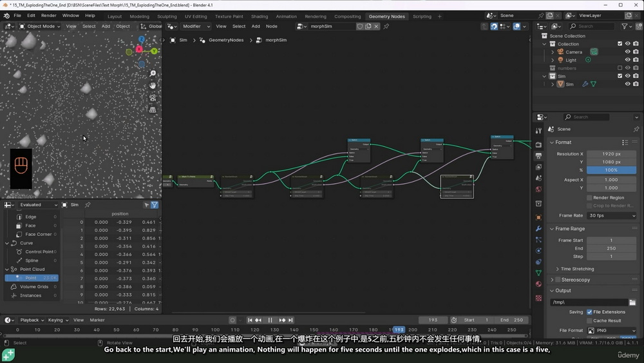Open the Texture properties checker tab
644x363 pixels.
(538, 298)
